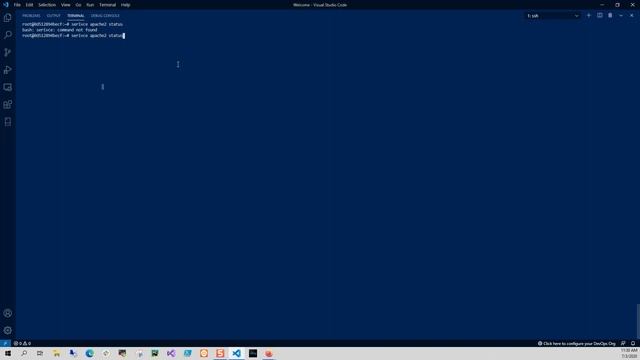Open the Accounts menu icon
Screen dimensions: 640x360
(7, 313)
